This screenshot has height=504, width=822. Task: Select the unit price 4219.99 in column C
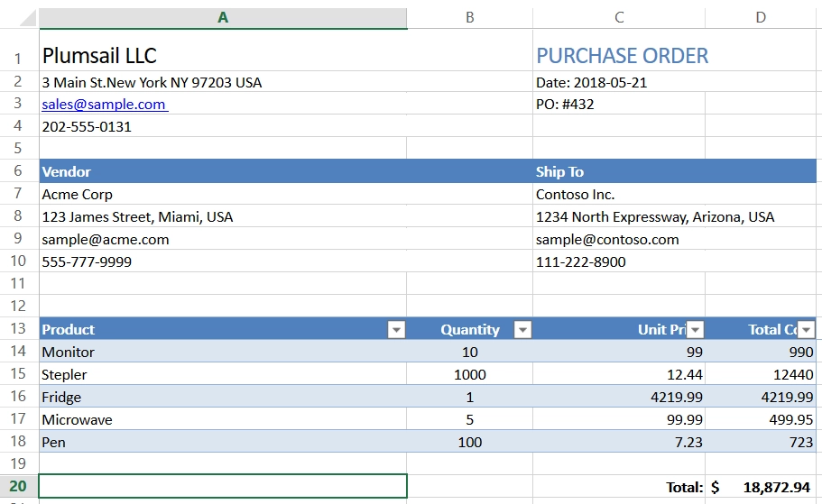[619, 396]
